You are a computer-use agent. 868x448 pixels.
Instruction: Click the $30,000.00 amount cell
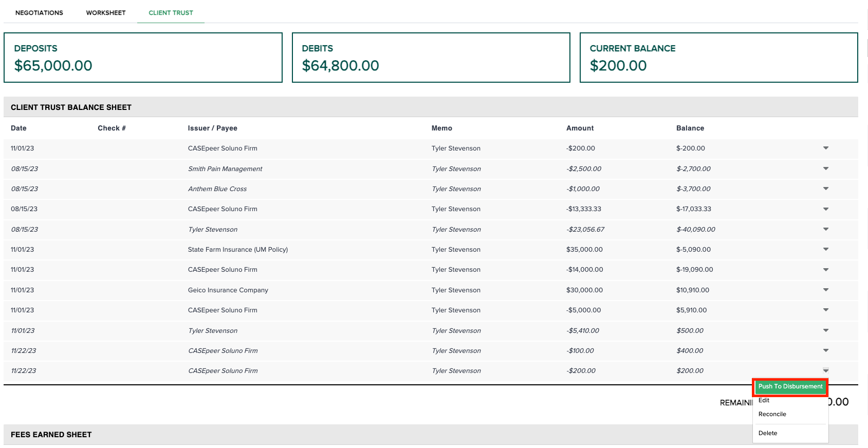tap(584, 290)
